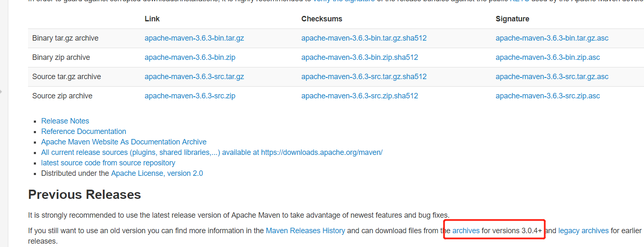Open the Maven Releases History link

(x=305, y=231)
